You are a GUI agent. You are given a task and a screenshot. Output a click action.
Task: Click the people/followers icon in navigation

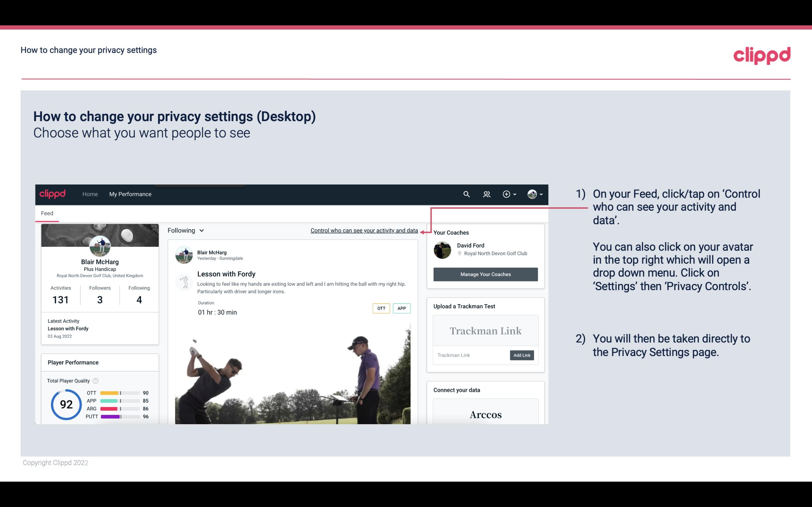[486, 194]
